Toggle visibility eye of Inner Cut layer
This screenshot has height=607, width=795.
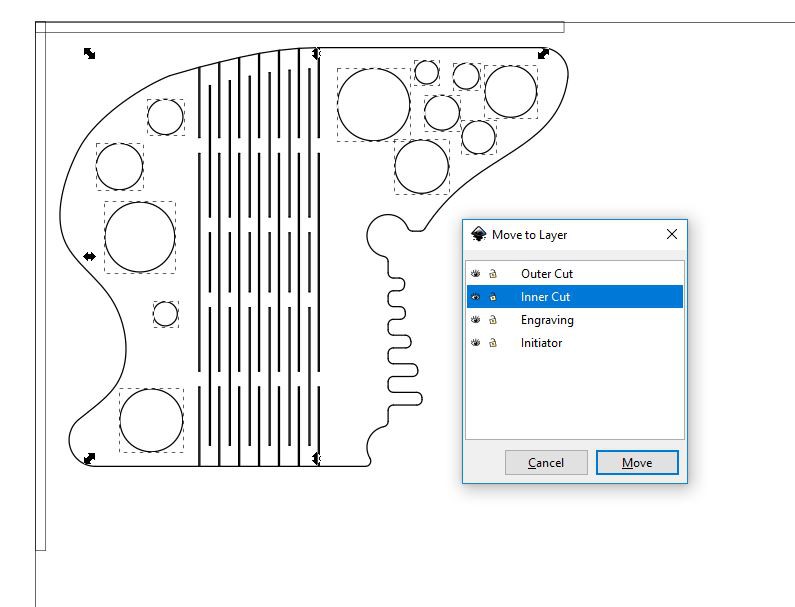475,297
